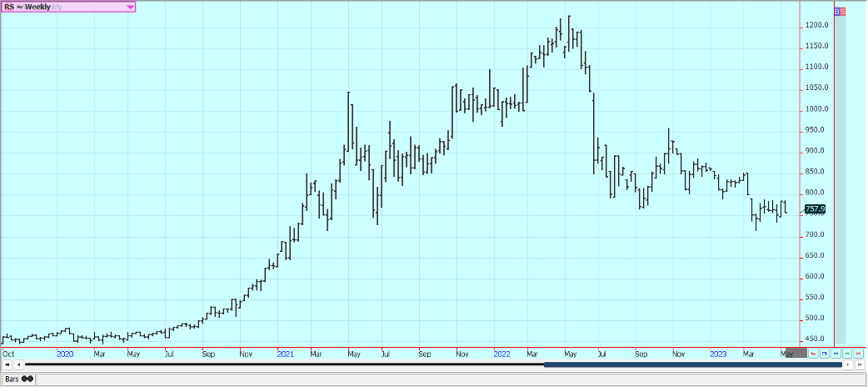
Task: Click the rightmost red icon in bottom-right toolbar
Action: [x=859, y=353]
